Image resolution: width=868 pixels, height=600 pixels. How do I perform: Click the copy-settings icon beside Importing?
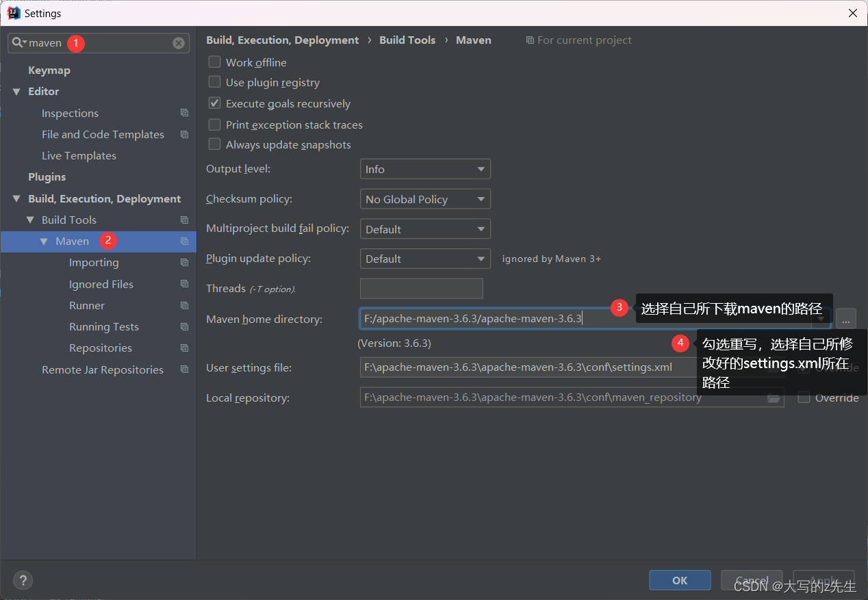[x=184, y=262]
